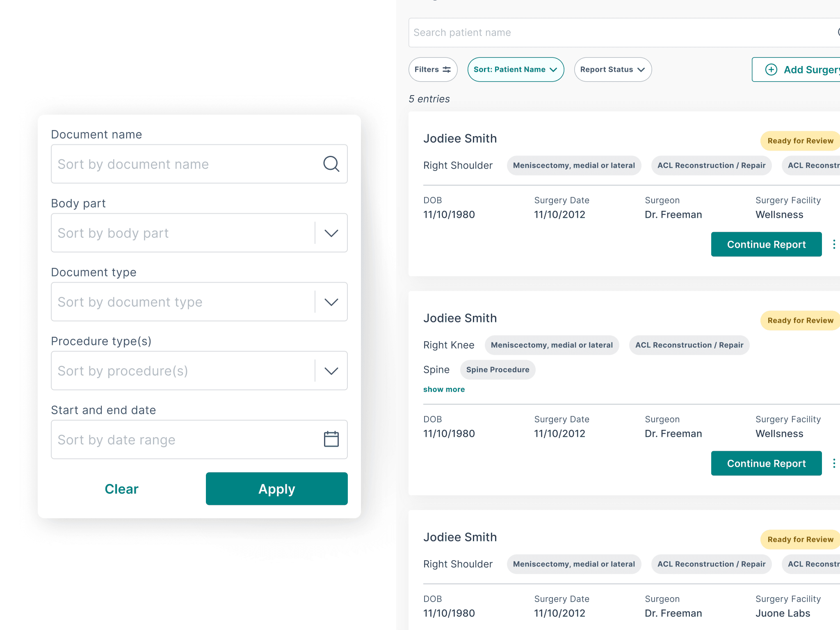840x630 pixels.
Task: Open three-dot menu on Right Knee card
Action: pyautogui.click(x=834, y=463)
